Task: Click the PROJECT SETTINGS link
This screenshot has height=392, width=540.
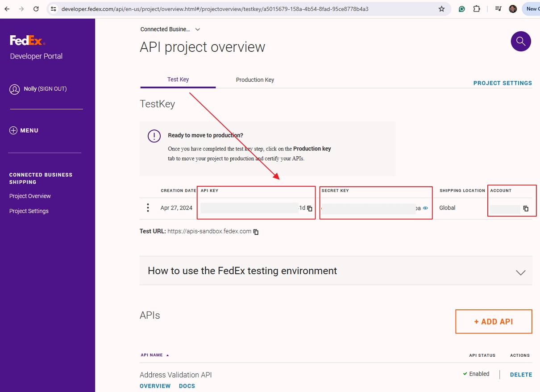Action: click(x=503, y=83)
